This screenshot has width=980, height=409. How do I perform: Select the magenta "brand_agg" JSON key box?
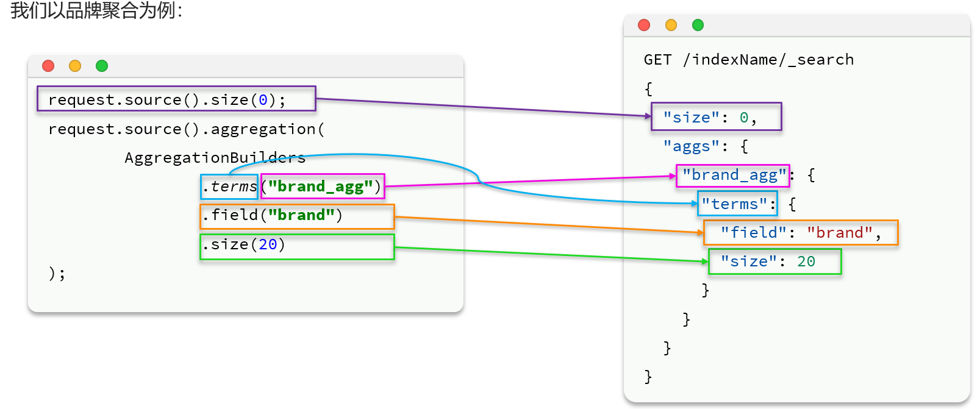click(x=732, y=176)
